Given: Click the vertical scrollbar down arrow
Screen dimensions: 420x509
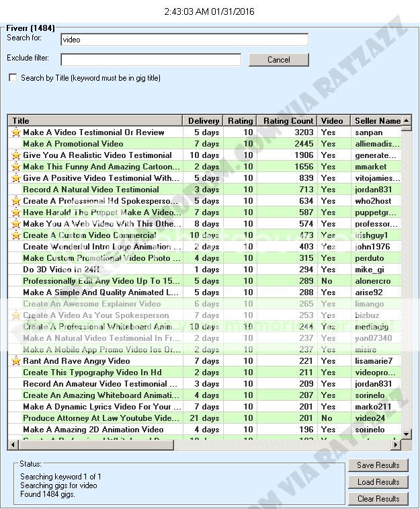Looking at the screenshot, I should (407, 434).
